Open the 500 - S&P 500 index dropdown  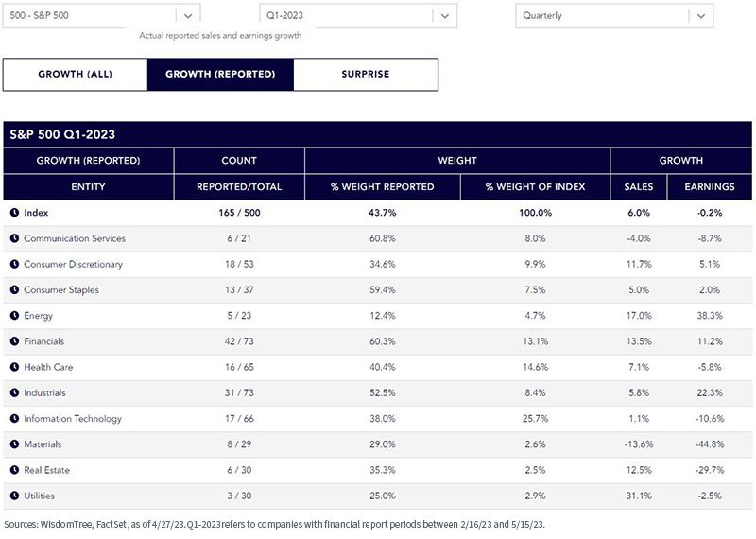[101, 15]
